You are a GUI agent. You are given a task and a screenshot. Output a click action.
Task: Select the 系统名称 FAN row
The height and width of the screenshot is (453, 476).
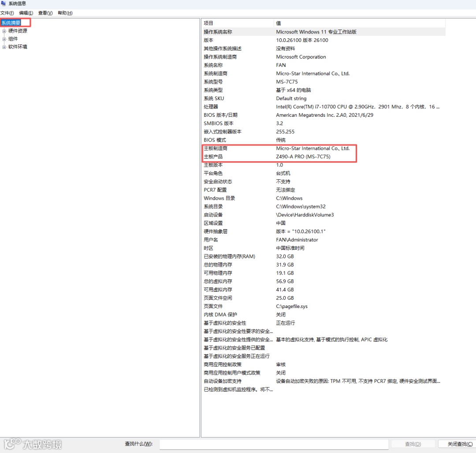(x=324, y=65)
